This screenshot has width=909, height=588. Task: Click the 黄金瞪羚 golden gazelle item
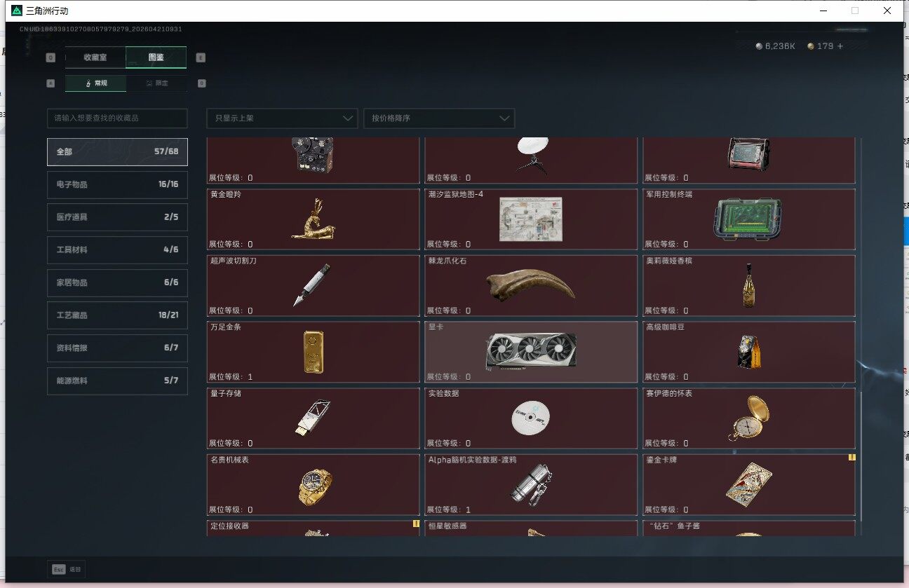313,219
